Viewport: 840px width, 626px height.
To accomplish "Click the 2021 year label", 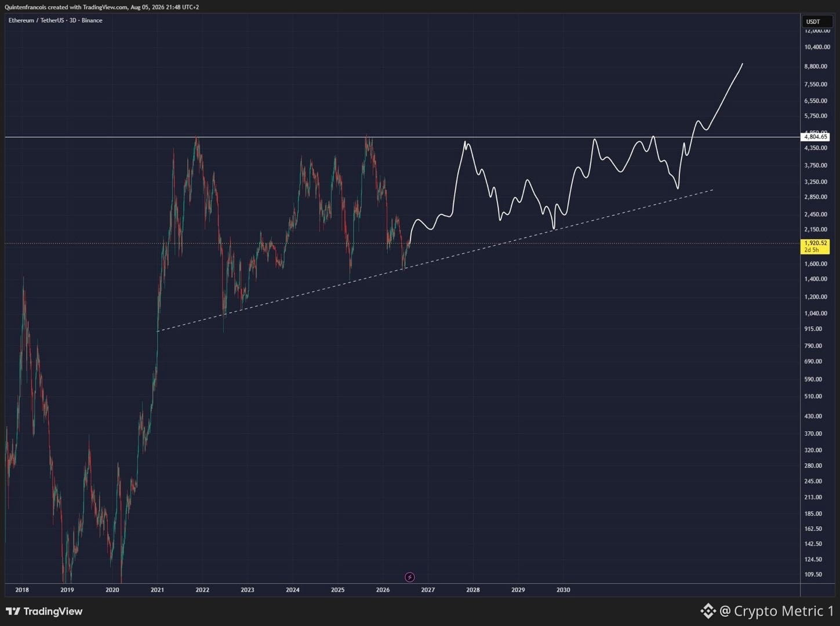I will [x=157, y=590].
